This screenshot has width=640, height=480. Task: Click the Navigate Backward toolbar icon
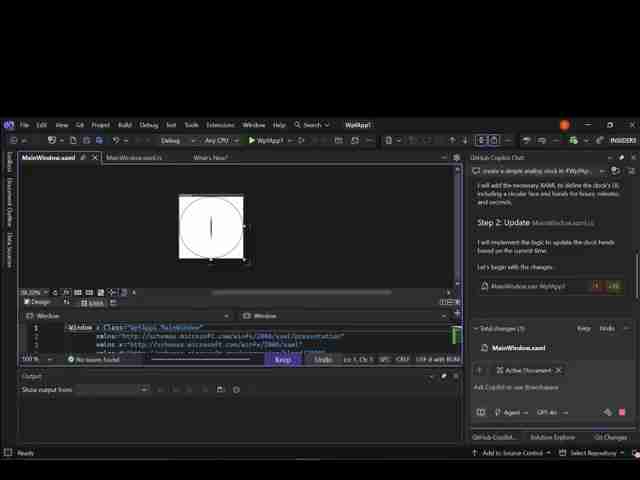(x=13, y=140)
